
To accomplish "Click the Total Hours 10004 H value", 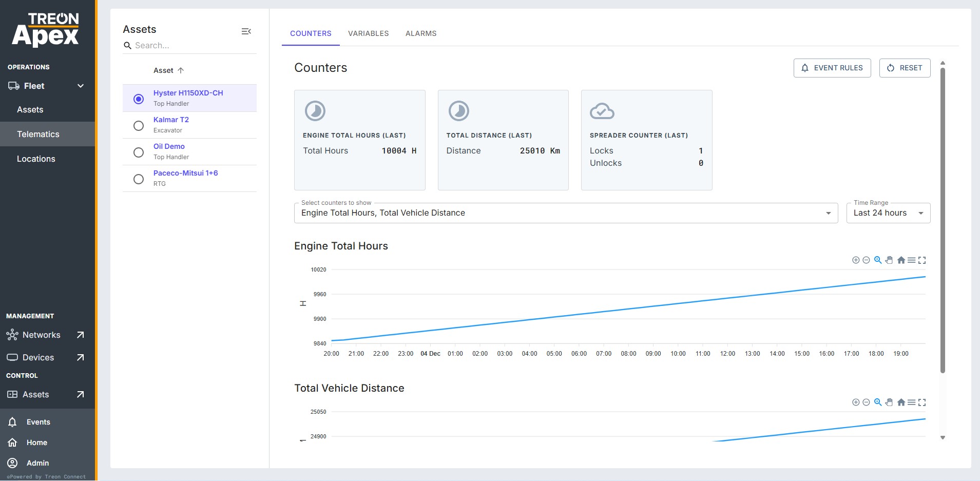I will coord(399,151).
